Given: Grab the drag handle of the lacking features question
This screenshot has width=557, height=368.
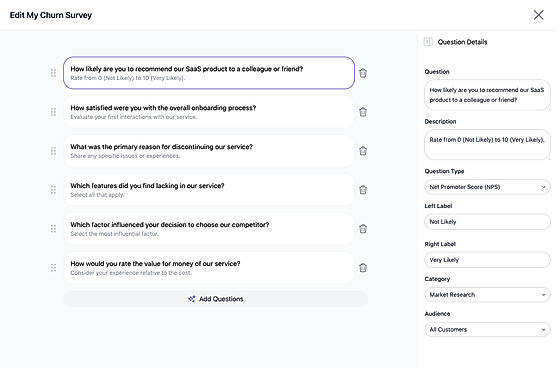Looking at the screenshot, I should pos(53,190).
